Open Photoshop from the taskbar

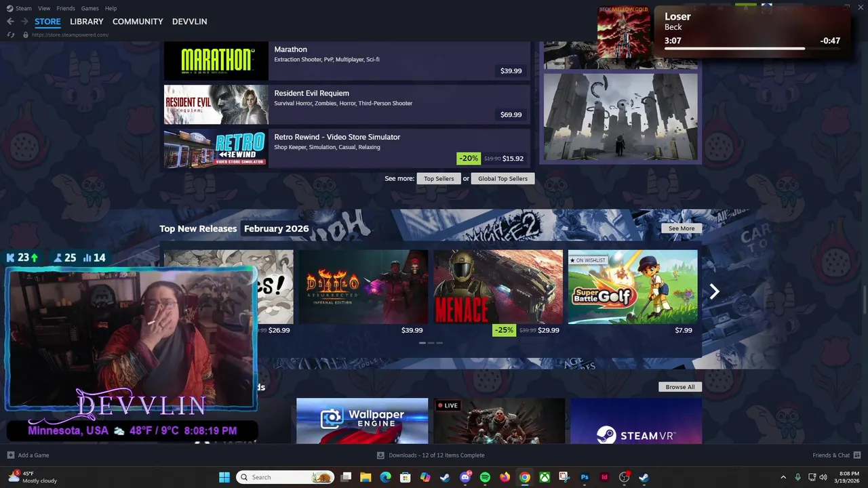(x=585, y=477)
